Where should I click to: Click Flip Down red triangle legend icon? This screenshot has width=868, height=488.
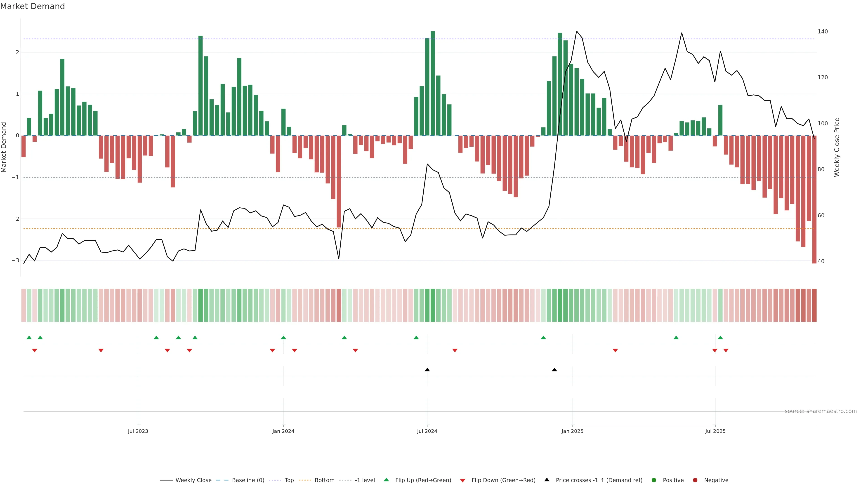[463, 481]
